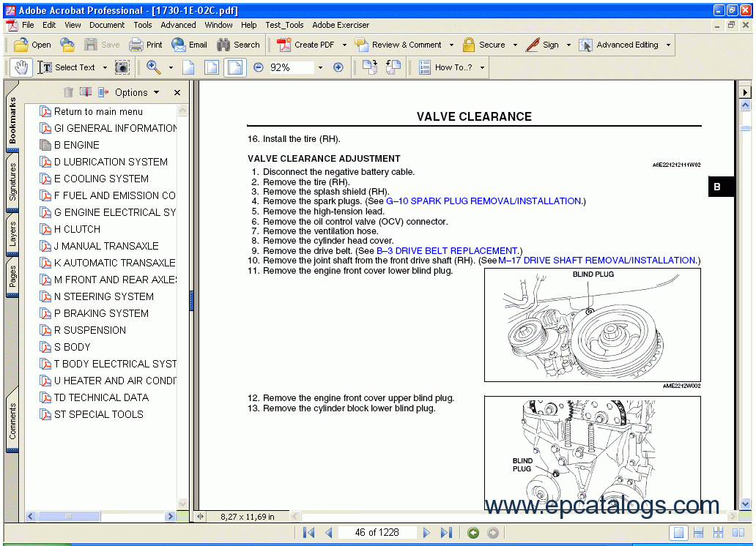Rotate the view clockwise
This screenshot has height=546, width=756.
coord(370,67)
